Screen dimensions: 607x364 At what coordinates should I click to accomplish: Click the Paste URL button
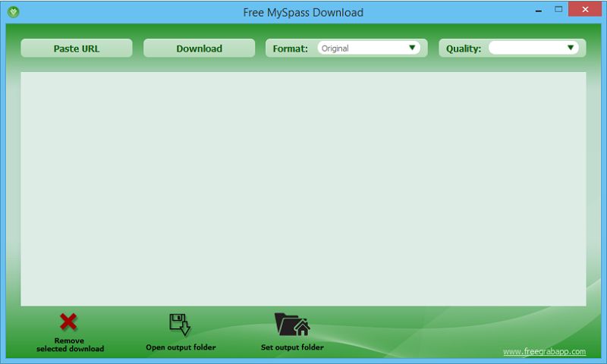(77, 49)
